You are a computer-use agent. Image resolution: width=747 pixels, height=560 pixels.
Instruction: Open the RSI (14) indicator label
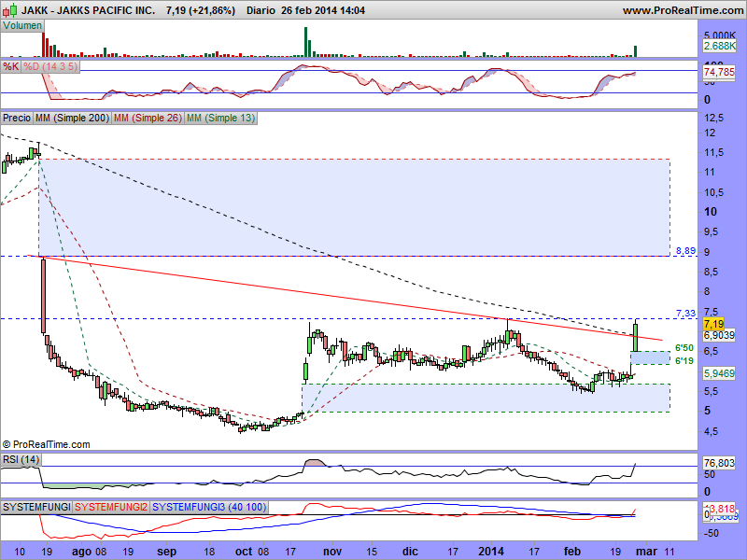click(x=21, y=459)
